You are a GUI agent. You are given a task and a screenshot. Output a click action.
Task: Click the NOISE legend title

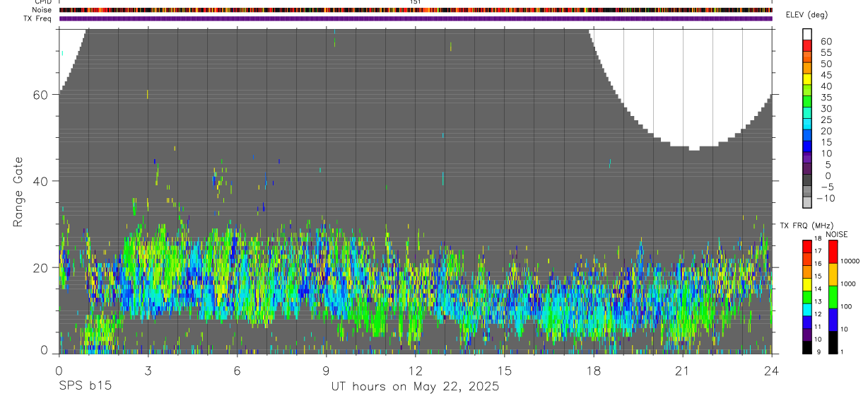(836, 234)
